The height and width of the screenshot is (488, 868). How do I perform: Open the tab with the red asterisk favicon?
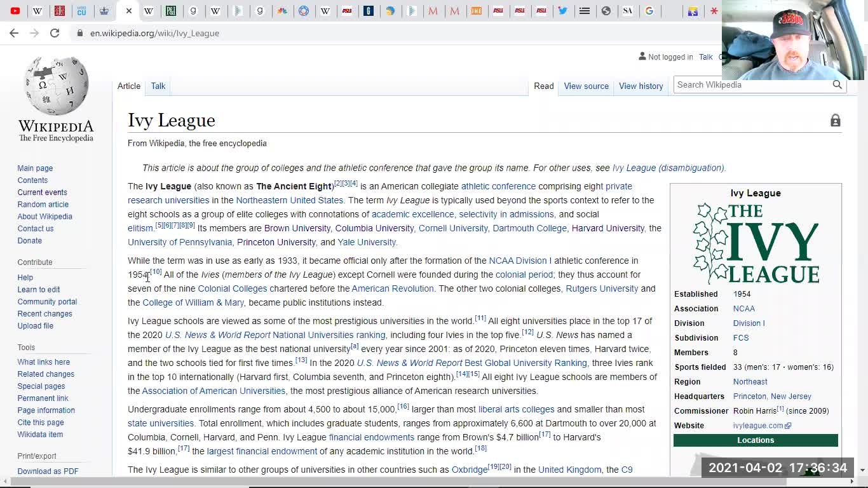click(714, 11)
